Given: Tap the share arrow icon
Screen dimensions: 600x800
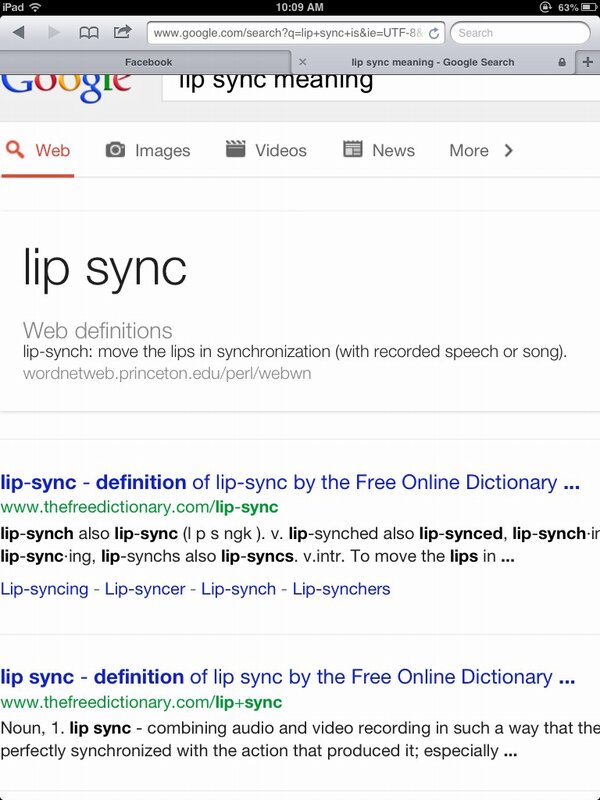Looking at the screenshot, I should [122, 32].
